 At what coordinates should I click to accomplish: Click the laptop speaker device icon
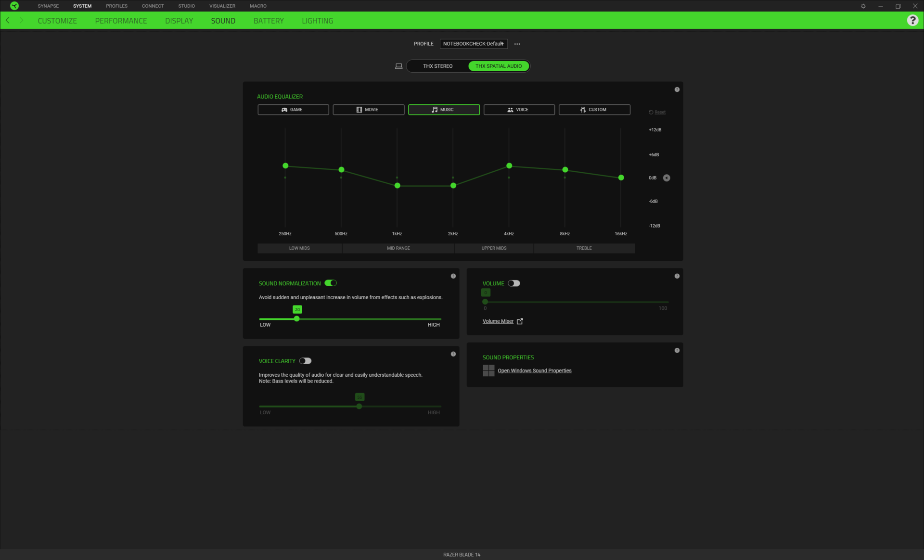click(x=398, y=66)
